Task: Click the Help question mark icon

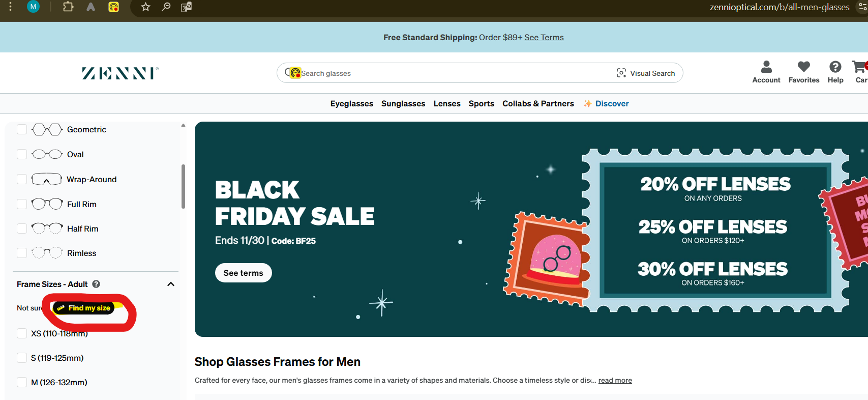Action: coord(835,67)
